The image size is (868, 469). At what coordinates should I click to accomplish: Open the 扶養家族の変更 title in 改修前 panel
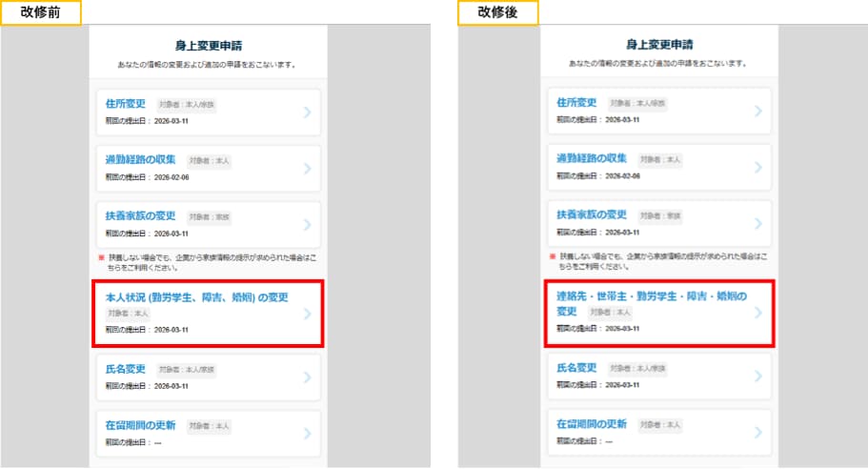coord(140,215)
